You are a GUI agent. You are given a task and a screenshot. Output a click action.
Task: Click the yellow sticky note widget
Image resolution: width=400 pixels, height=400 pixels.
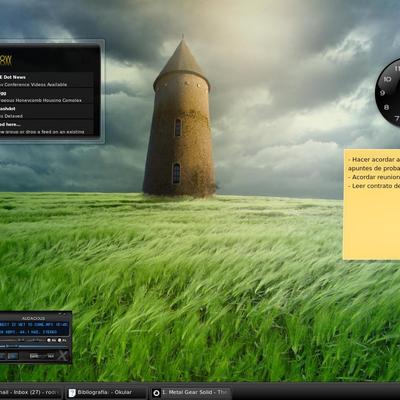pyautogui.click(x=372, y=204)
